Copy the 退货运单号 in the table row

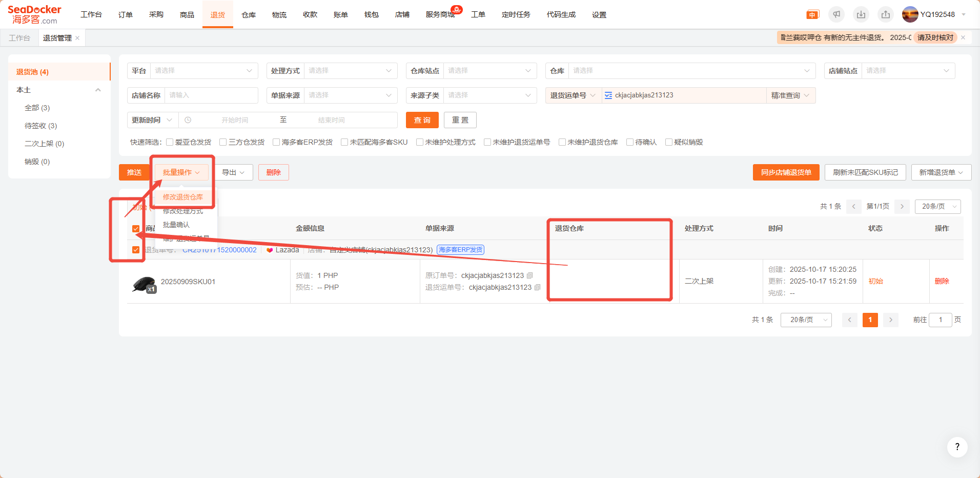click(538, 287)
